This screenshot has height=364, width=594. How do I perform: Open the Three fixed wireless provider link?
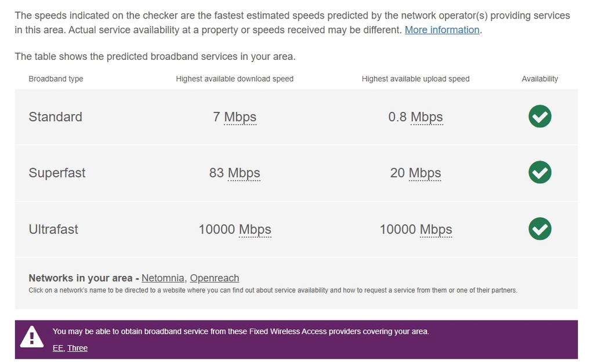77,348
